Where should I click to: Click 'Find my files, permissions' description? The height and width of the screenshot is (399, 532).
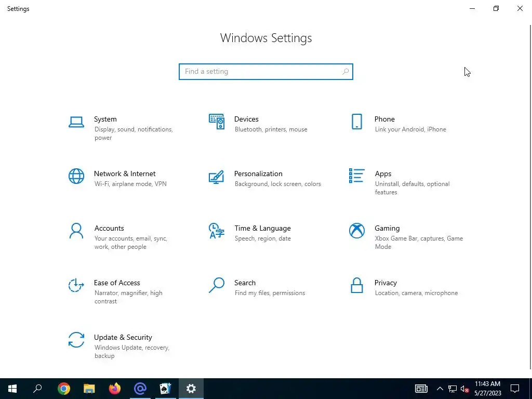(270, 293)
